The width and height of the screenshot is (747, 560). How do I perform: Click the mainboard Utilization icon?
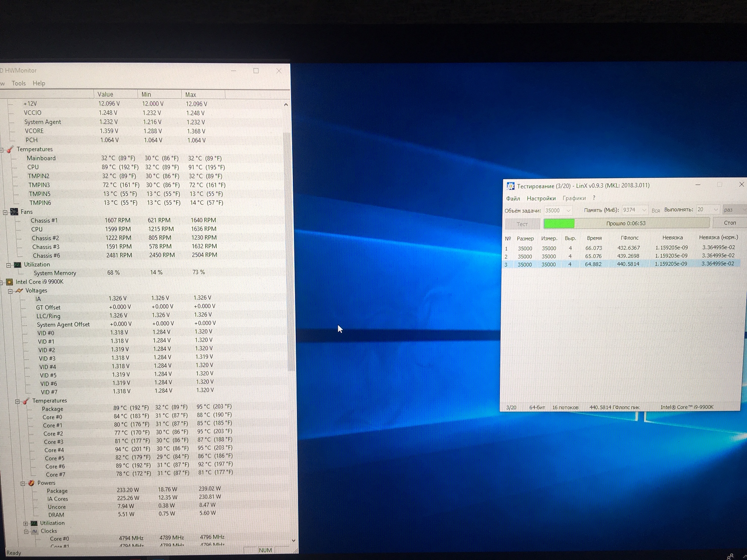(x=17, y=264)
